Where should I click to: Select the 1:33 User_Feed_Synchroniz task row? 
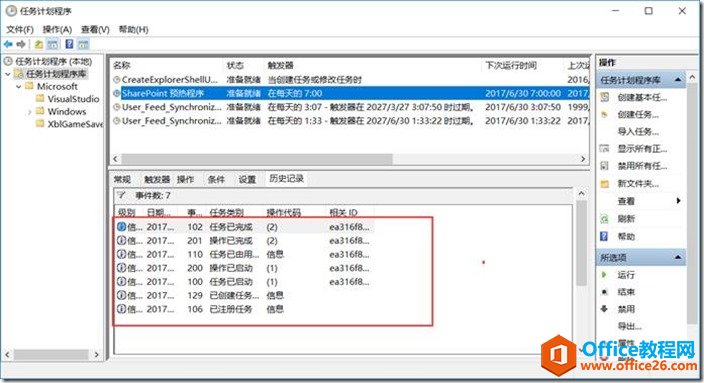tap(351, 121)
